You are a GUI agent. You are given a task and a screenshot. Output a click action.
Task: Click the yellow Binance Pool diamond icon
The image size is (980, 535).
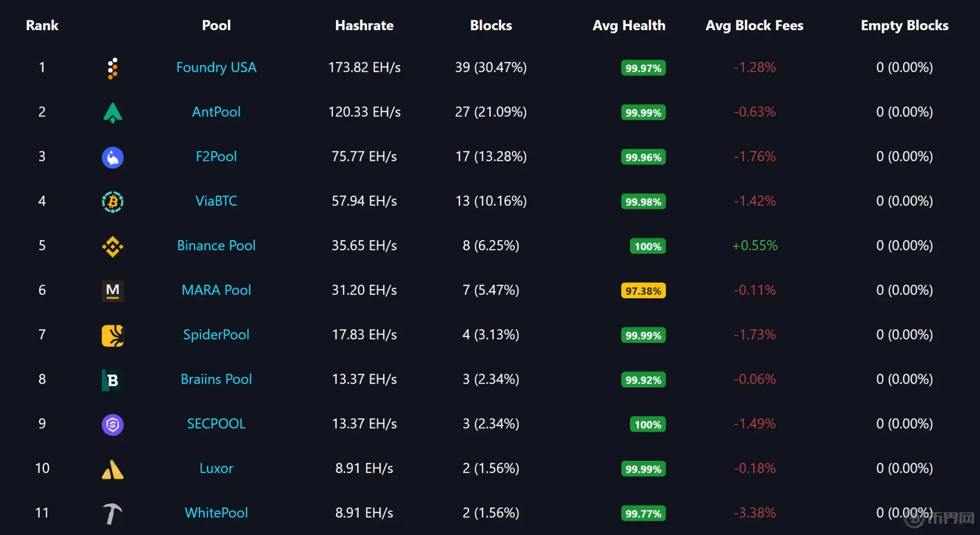113,246
